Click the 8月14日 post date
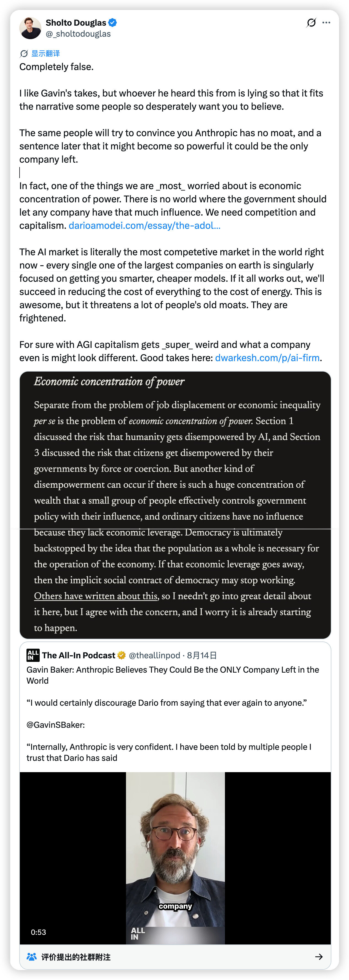 202,655
